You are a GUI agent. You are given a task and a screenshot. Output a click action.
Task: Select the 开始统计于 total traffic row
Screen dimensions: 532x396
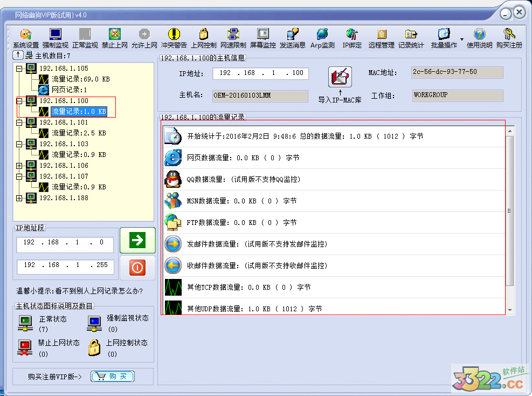[334, 136]
